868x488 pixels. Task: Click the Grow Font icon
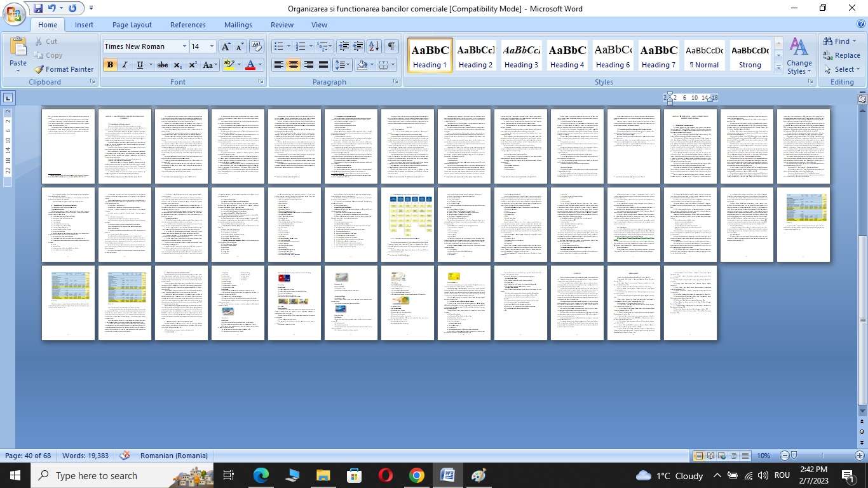pyautogui.click(x=226, y=46)
